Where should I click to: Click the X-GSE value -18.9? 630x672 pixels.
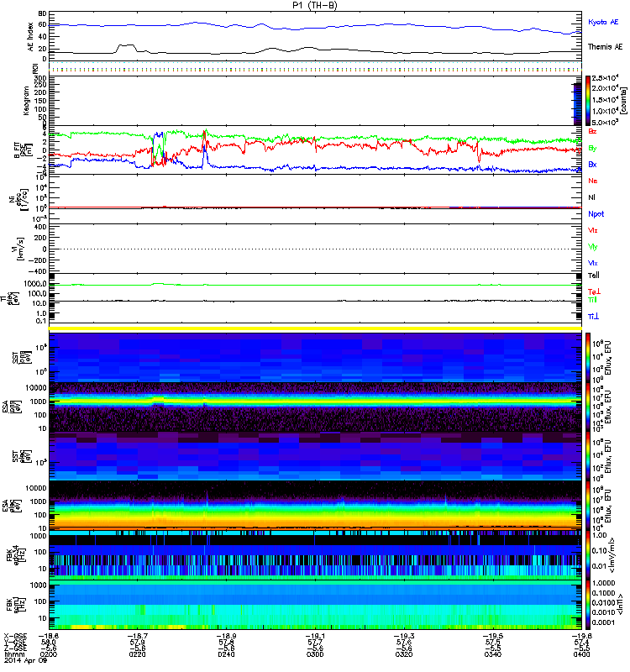click(x=226, y=637)
